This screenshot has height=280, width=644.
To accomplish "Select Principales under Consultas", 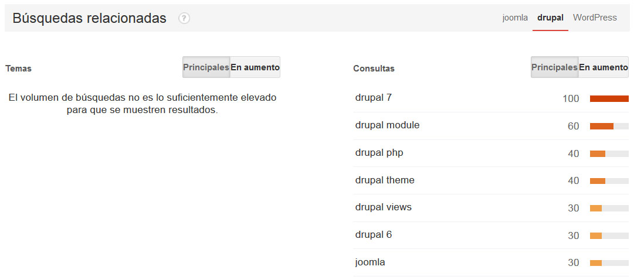I will pyautogui.click(x=554, y=67).
